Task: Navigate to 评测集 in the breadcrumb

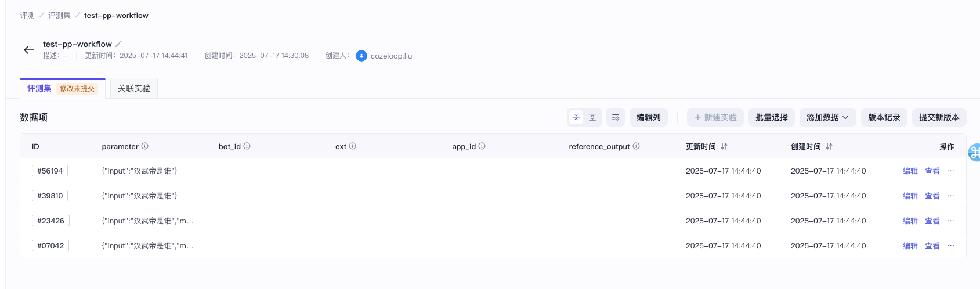Action: [x=59, y=15]
